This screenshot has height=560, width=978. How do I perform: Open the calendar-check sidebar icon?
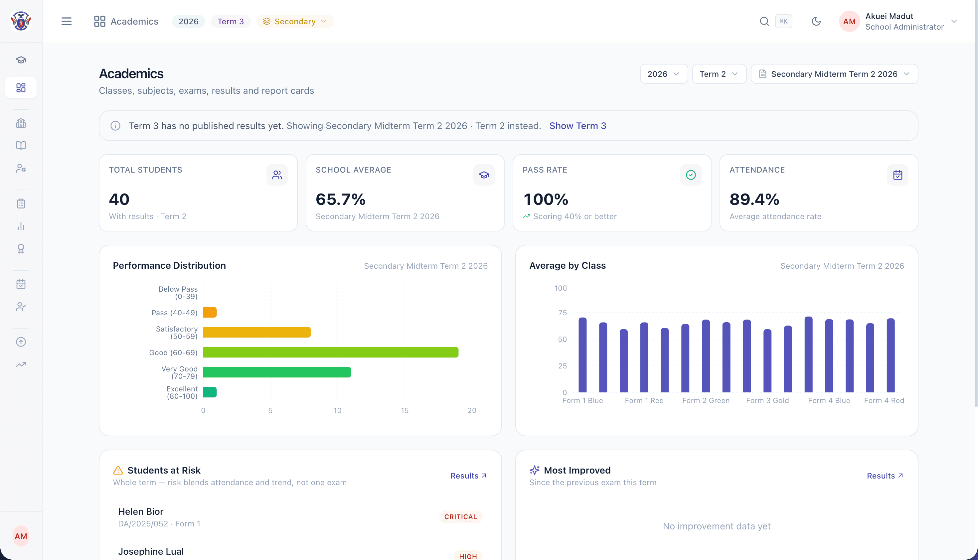tap(21, 284)
